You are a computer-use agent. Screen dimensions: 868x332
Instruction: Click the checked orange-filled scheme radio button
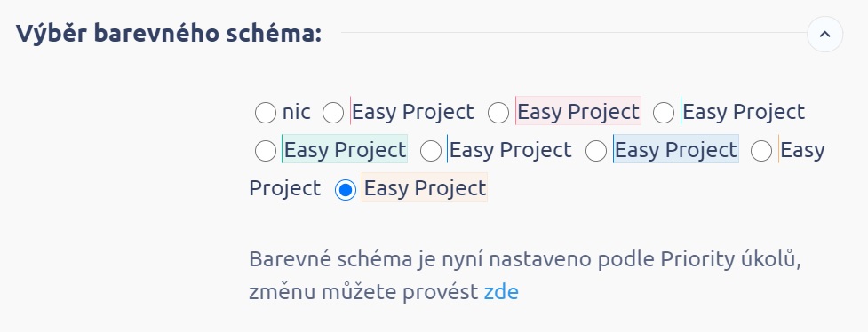[x=346, y=190]
